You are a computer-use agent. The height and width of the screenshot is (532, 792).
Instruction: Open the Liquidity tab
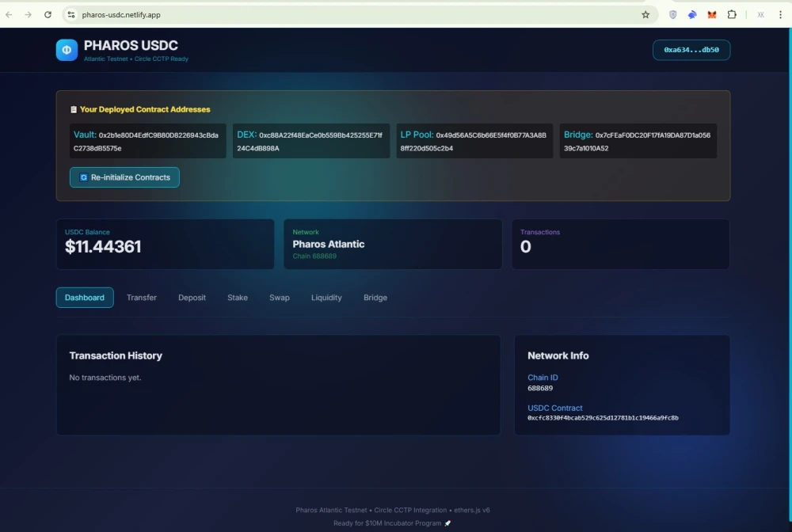[326, 298]
